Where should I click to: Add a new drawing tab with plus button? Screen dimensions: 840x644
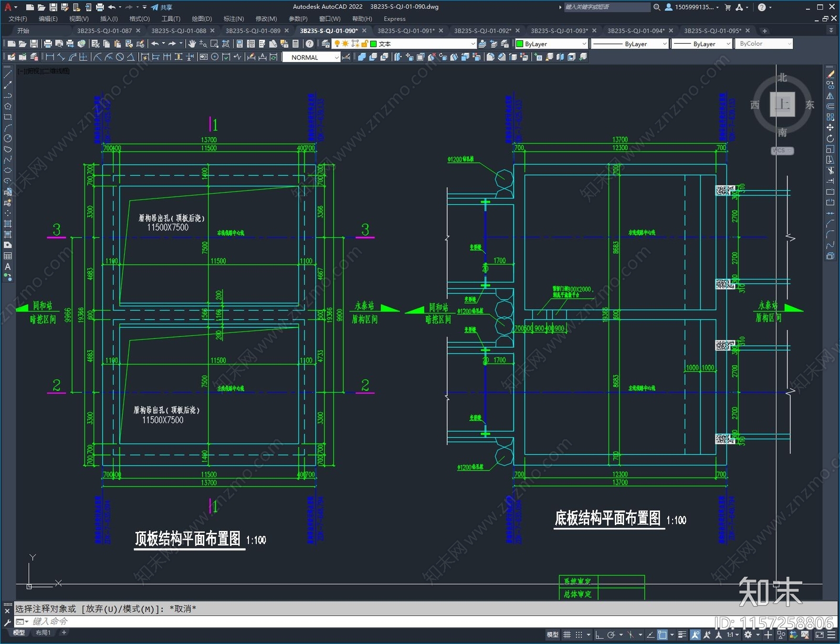tap(764, 30)
